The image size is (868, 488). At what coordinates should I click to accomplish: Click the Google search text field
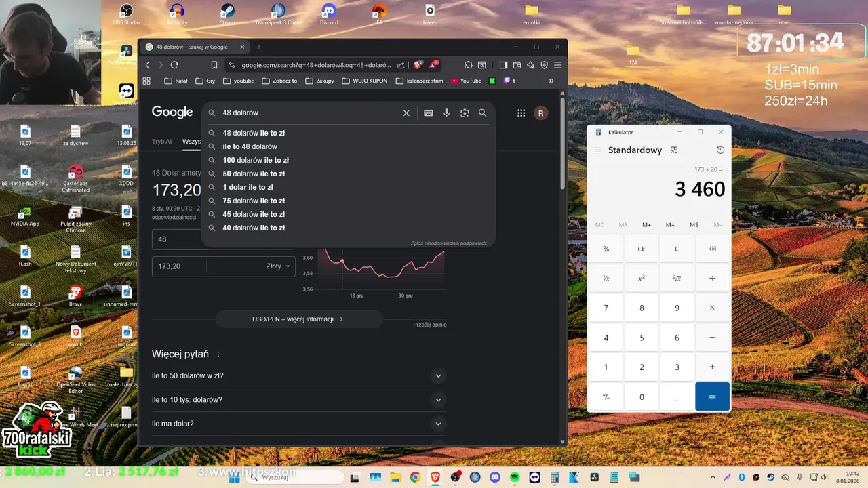309,113
